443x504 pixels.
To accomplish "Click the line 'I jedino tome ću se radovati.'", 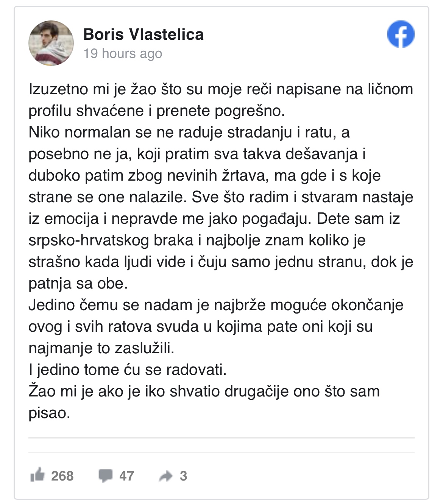I will [128, 370].
